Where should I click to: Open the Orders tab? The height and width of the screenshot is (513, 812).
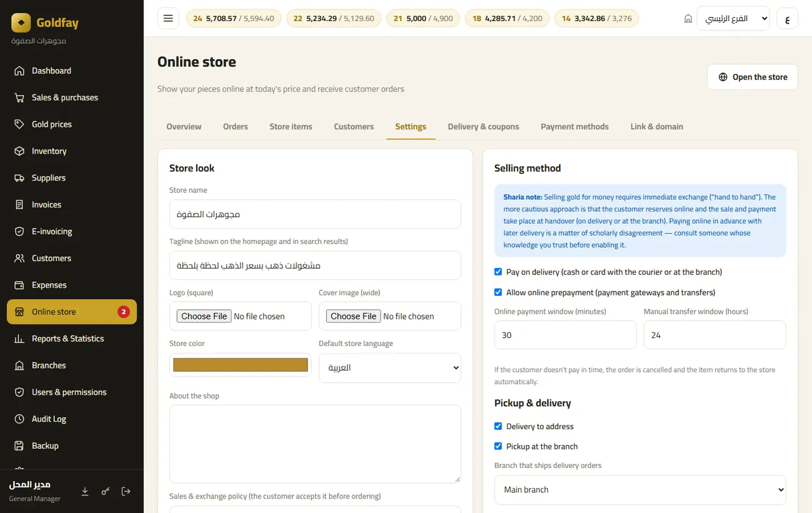pos(235,126)
